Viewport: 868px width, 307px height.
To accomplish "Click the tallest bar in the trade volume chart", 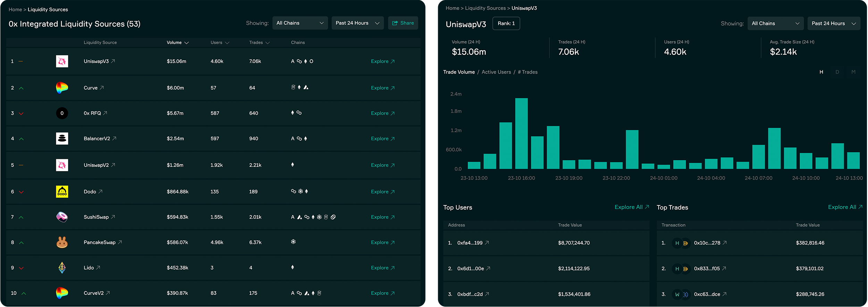I will (x=521, y=134).
